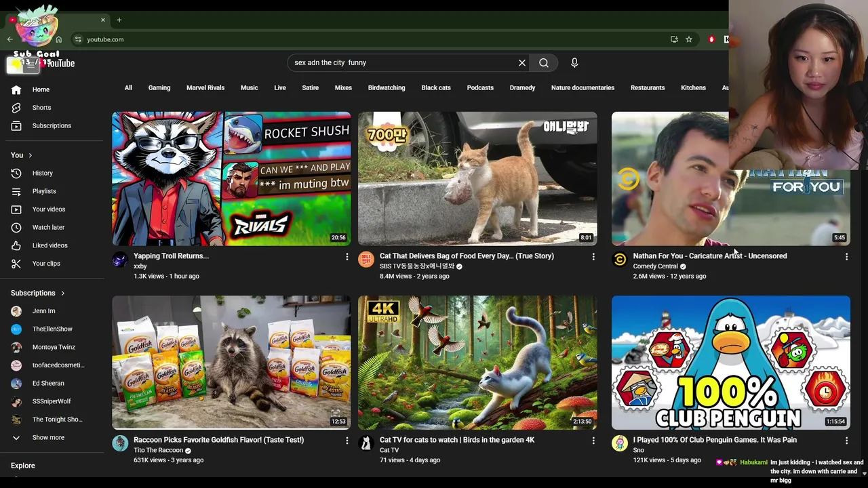Click the Sno channel avatar
Image resolution: width=868 pixels, height=488 pixels.
click(x=620, y=443)
